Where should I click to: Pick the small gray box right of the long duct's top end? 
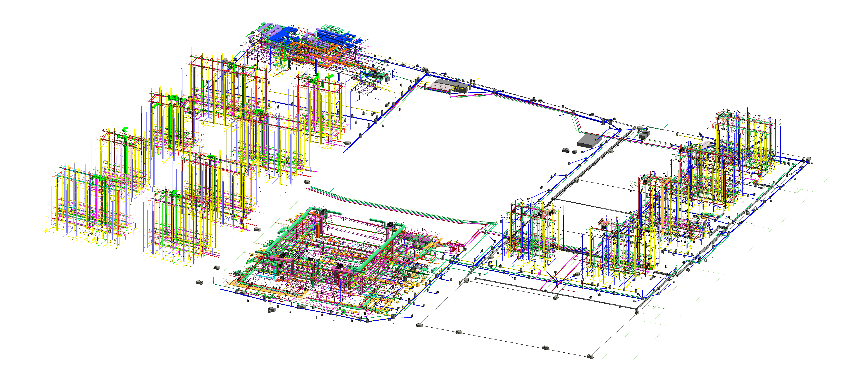643,130
